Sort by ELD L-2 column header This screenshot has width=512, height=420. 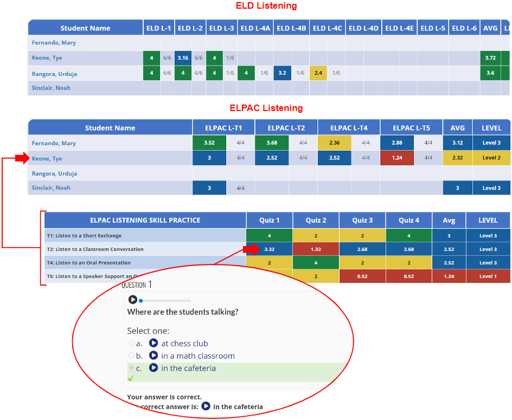point(190,28)
